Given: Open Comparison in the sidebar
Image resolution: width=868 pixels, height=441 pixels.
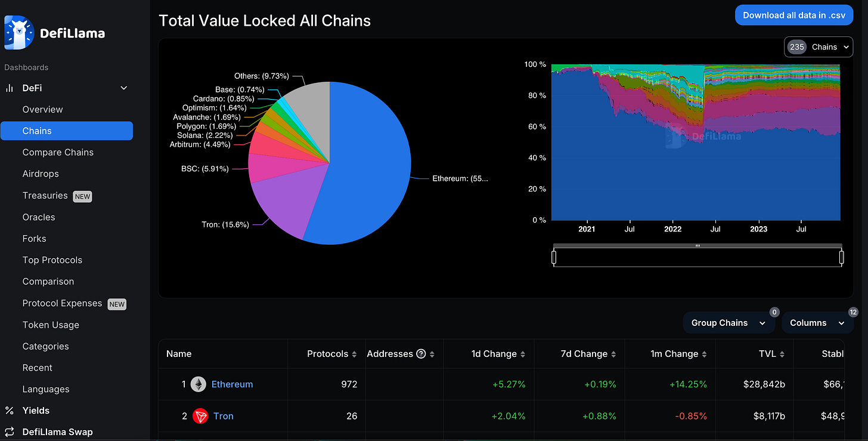Looking at the screenshot, I should point(48,282).
